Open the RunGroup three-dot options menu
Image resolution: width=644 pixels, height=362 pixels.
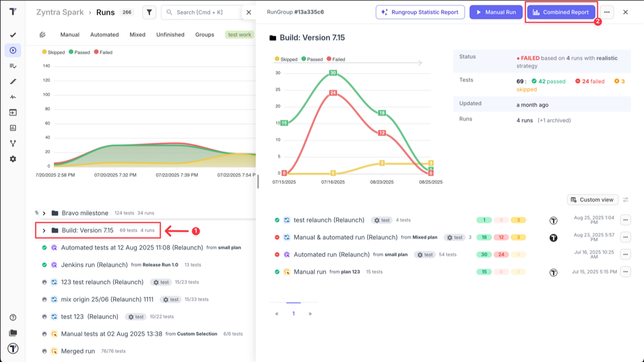tap(606, 12)
